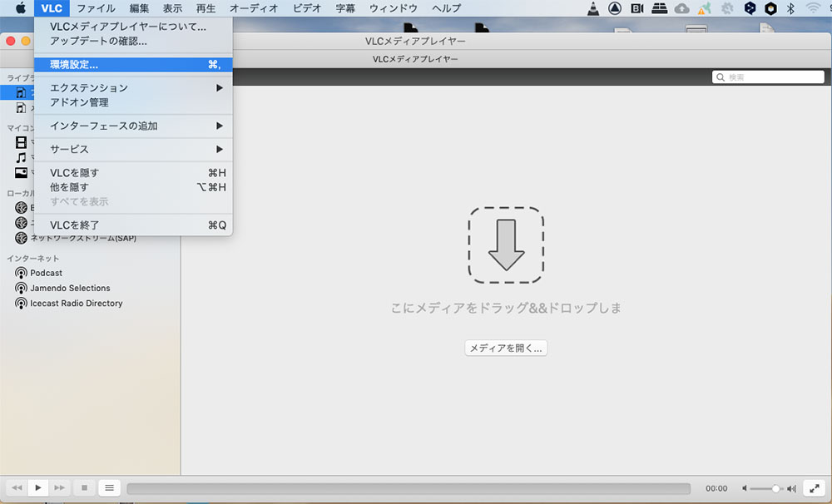Select アップデートの確認... menu entry
This screenshot has height=504, width=832.
[x=133, y=41]
